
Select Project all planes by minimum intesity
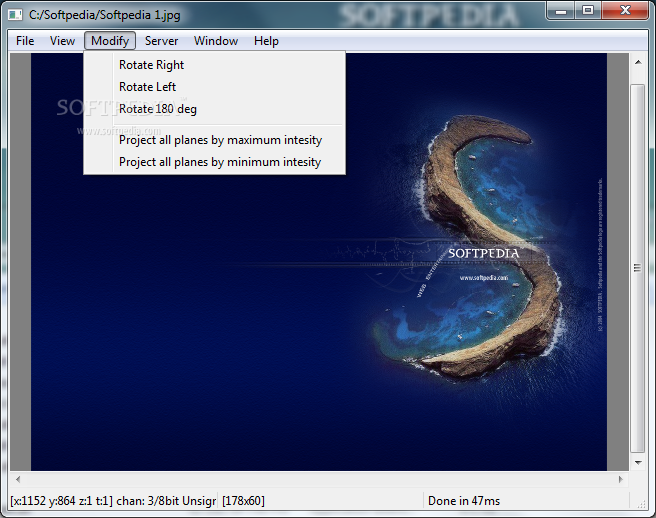(x=215, y=162)
